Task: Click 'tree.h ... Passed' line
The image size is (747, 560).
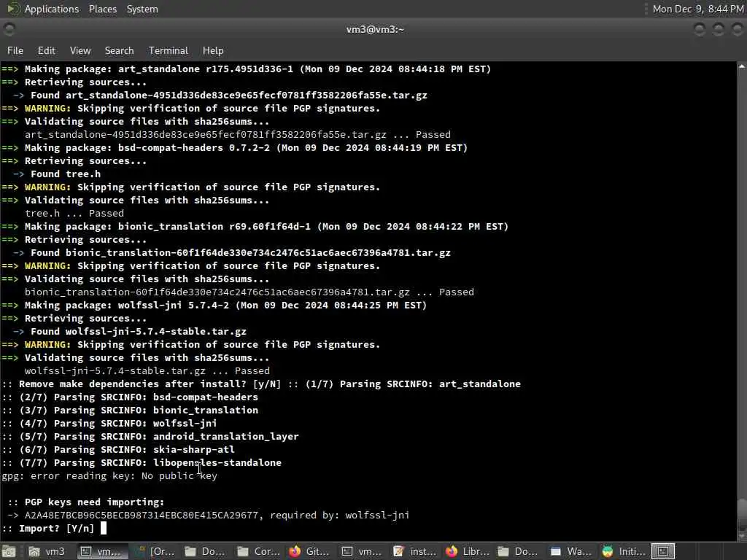Action: [x=74, y=214]
